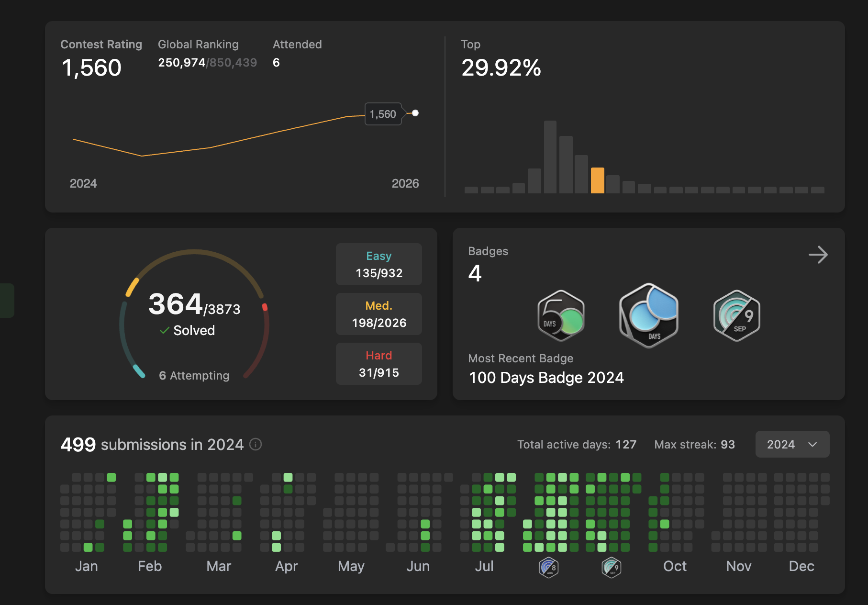The height and width of the screenshot is (605, 868).
Task: Select the September badge under the heatmap
Action: coord(611,567)
